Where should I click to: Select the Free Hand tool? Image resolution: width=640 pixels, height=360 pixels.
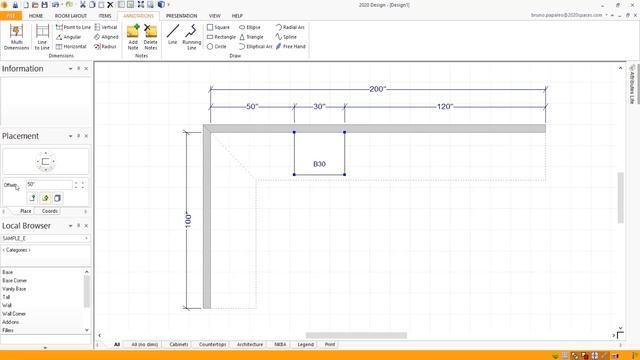[x=291, y=47]
